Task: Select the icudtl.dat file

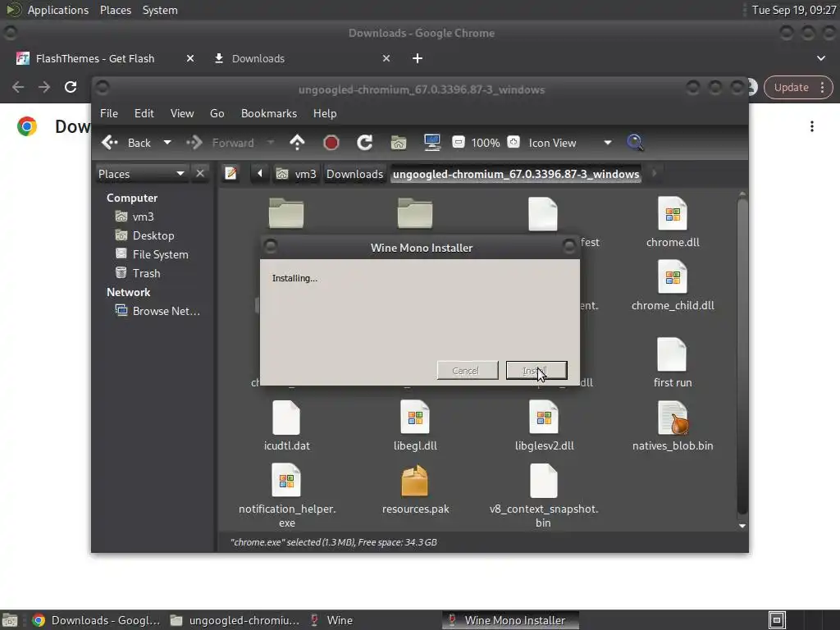Action: [286, 426]
